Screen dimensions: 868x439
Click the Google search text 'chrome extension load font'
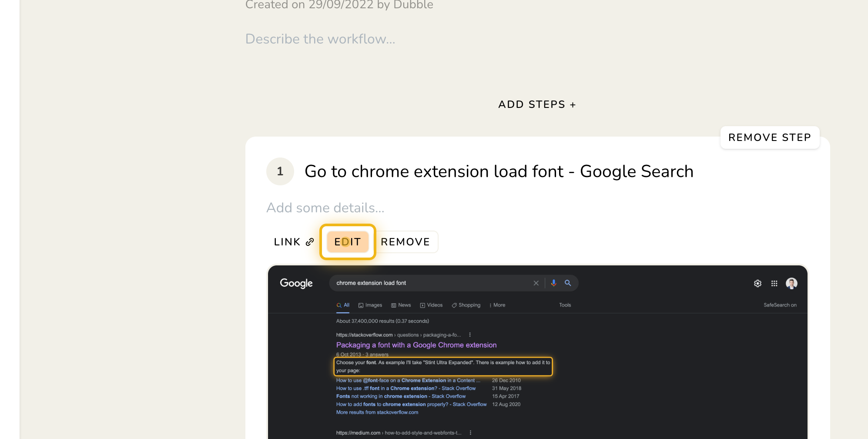coord(371,283)
